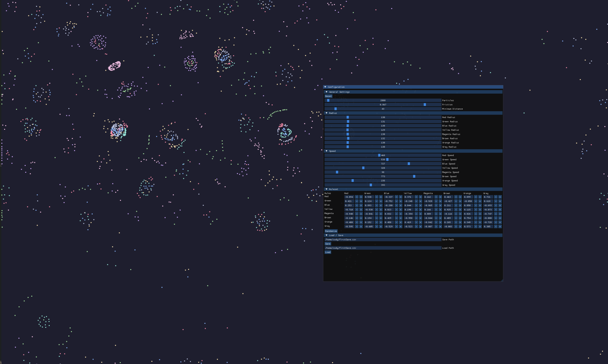Screen dimensions: 608x364
Task: Collapse the General Settings section
Action: click(326, 92)
